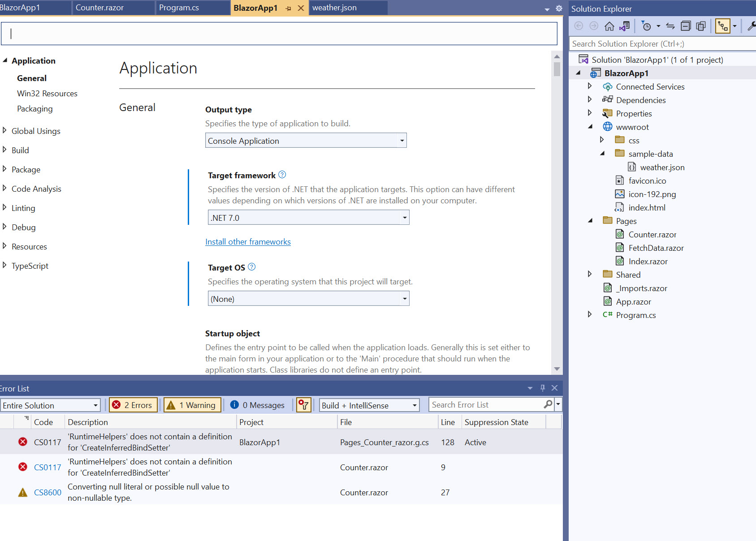756x541 pixels.
Task: Select General under Application
Action: [31, 78]
